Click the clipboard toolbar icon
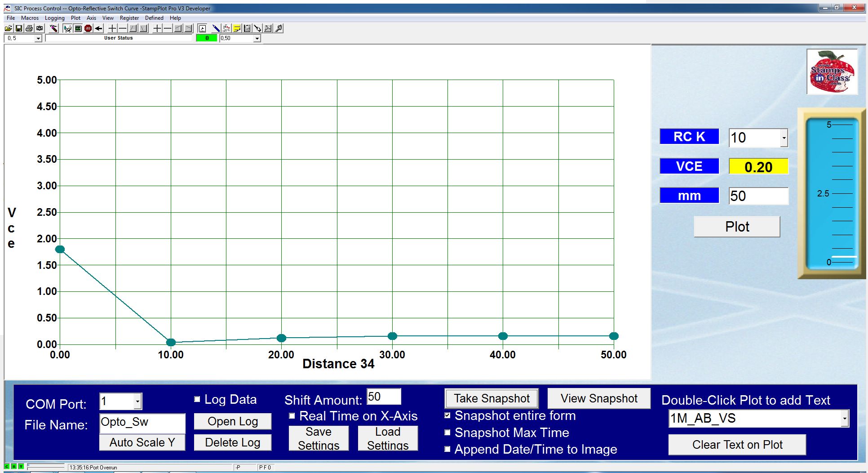Screen dimensions: 868x473 click(247, 28)
